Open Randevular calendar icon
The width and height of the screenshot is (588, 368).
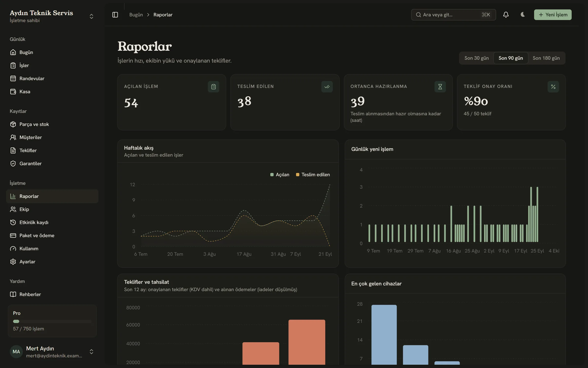13,79
